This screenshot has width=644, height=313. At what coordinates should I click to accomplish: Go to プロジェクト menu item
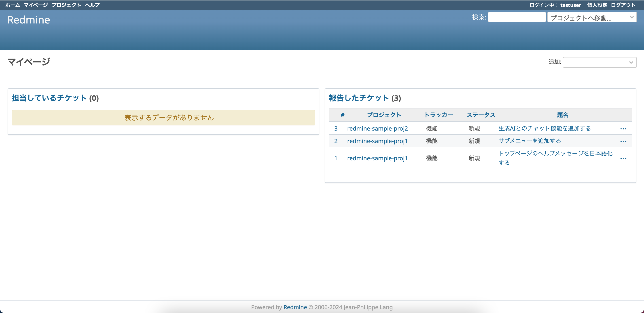66,5
